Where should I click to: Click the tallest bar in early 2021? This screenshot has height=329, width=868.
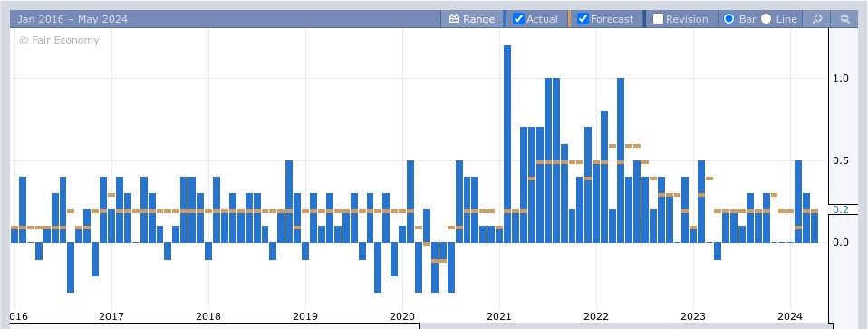507,144
